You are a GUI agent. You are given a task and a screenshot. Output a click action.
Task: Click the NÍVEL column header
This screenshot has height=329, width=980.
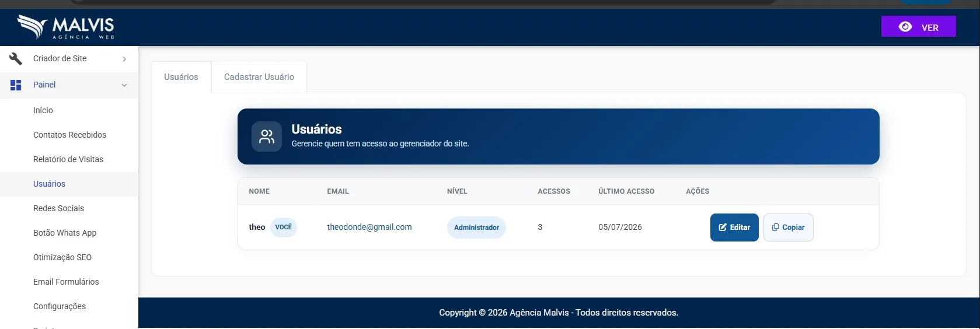[457, 191]
